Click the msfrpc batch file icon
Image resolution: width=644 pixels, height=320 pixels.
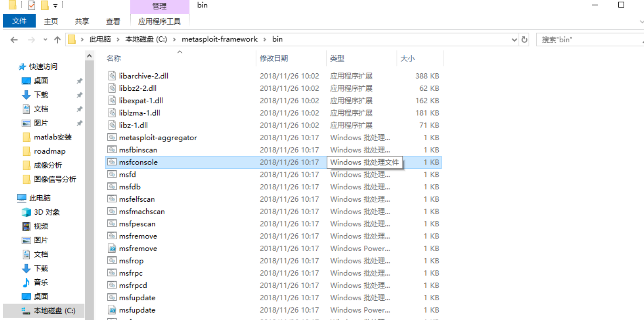(x=112, y=273)
